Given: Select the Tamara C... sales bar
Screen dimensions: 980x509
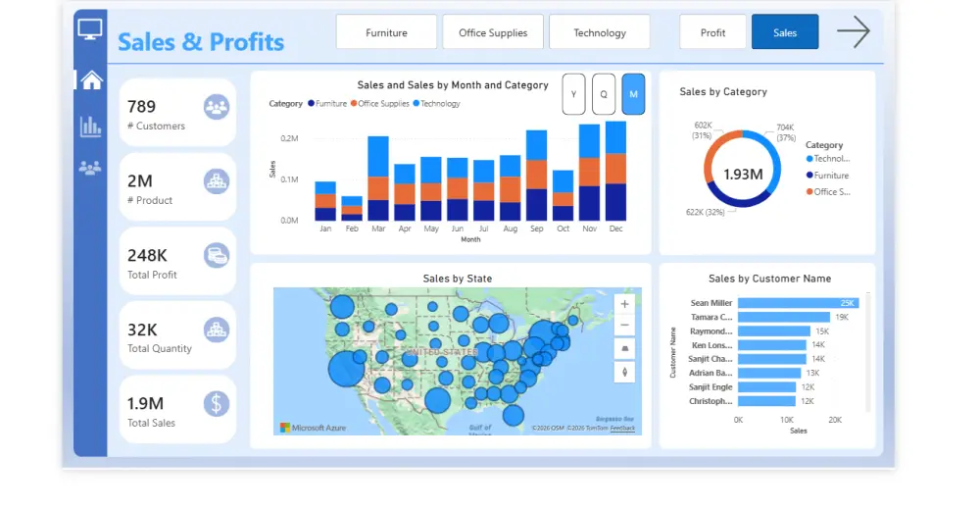Looking at the screenshot, I should click(784, 317).
